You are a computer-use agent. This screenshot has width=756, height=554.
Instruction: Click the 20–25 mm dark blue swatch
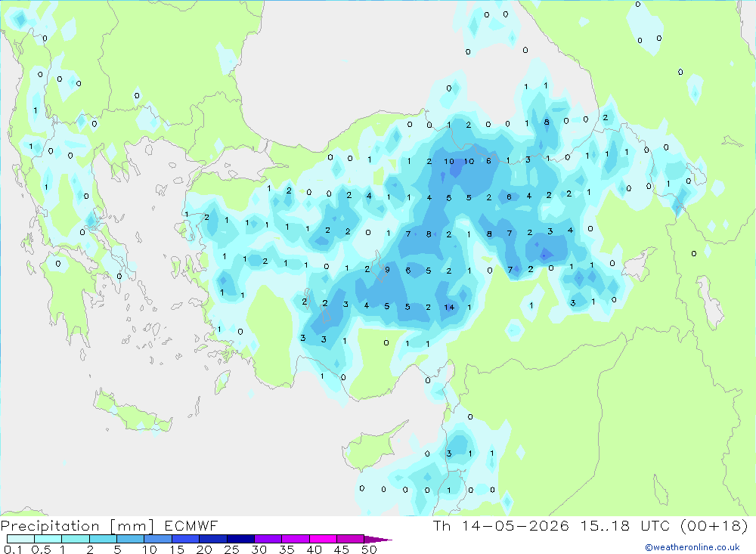coord(212,539)
